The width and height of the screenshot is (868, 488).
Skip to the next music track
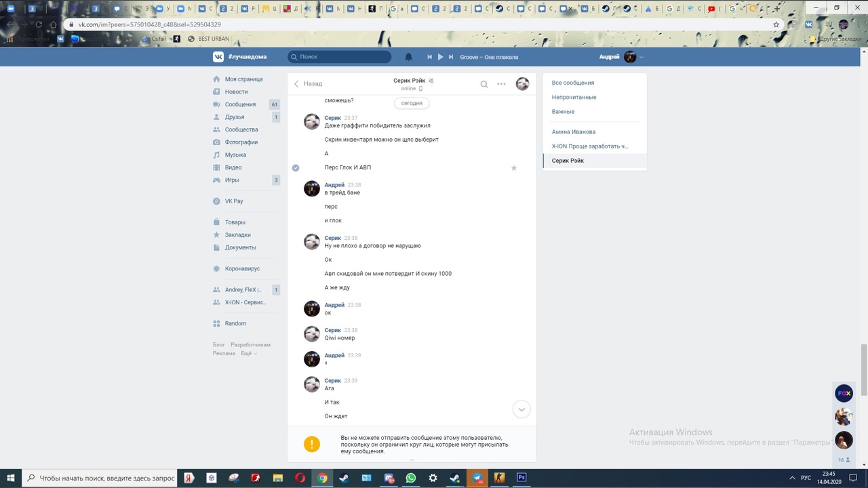click(x=451, y=57)
